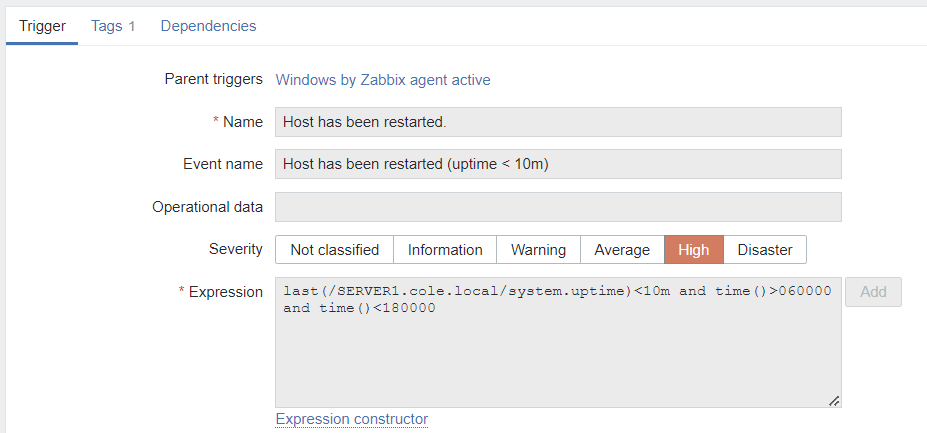
Task: Click the empty Operational data field
Action: [558, 207]
